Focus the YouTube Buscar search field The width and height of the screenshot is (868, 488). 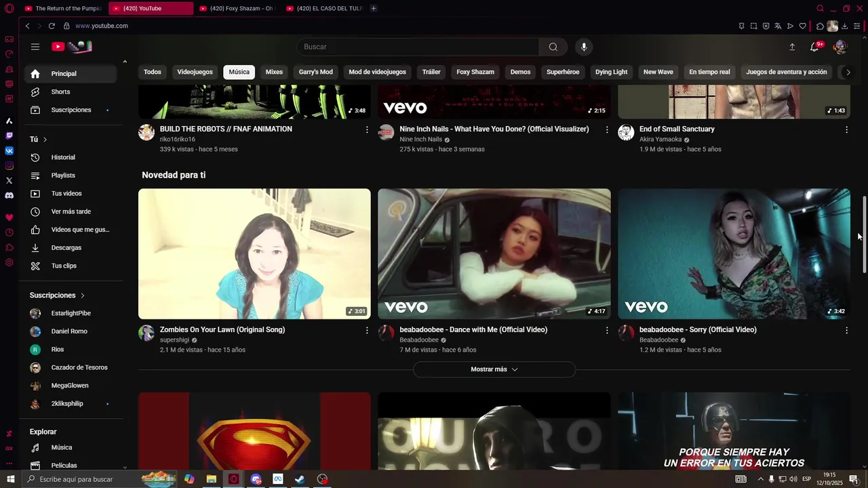[418, 47]
